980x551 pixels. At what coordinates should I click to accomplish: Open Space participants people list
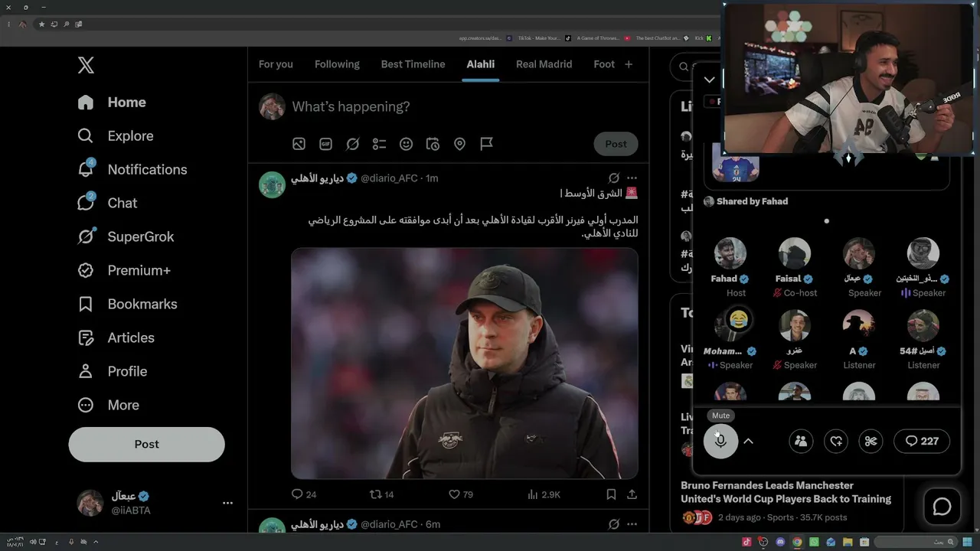(801, 441)
